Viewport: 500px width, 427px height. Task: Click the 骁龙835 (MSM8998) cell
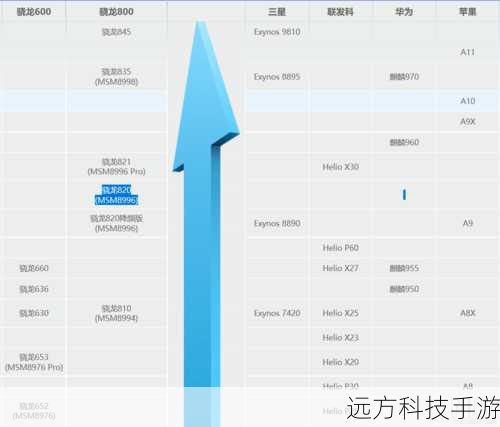click(x=116, y=77)
